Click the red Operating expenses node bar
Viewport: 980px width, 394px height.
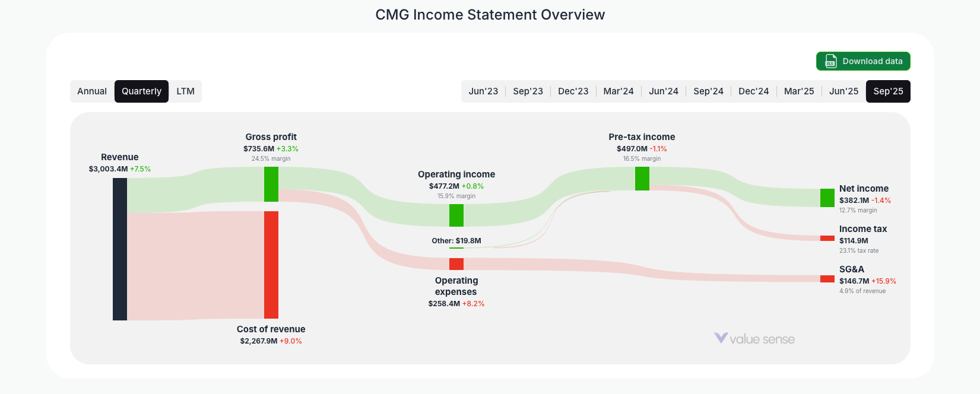(x=456, y=263)
